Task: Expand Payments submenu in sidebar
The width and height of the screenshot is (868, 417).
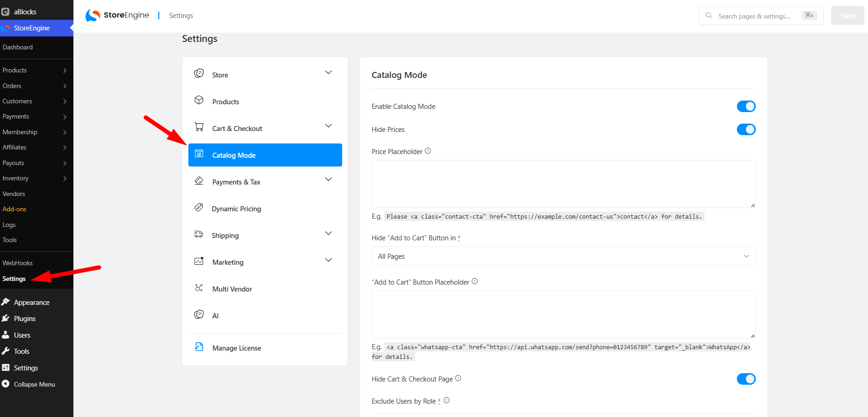Action: (x=65, y=117)
